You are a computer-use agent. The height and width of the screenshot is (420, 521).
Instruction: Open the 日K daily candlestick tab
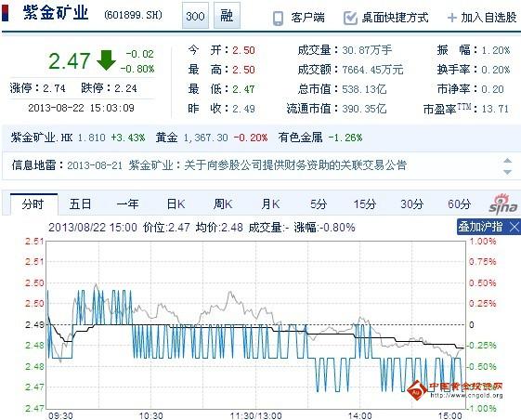point(176,204)
